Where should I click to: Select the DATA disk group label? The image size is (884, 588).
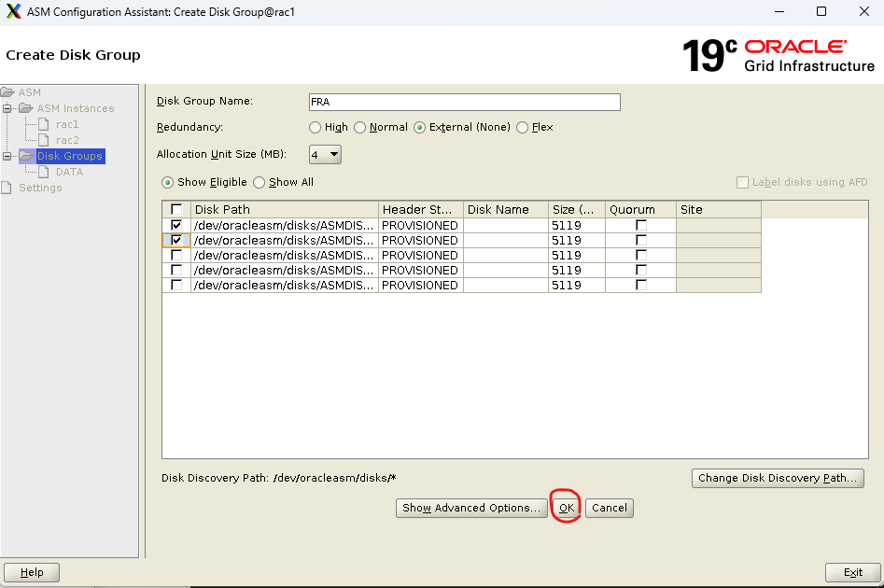tap(69, 172)
